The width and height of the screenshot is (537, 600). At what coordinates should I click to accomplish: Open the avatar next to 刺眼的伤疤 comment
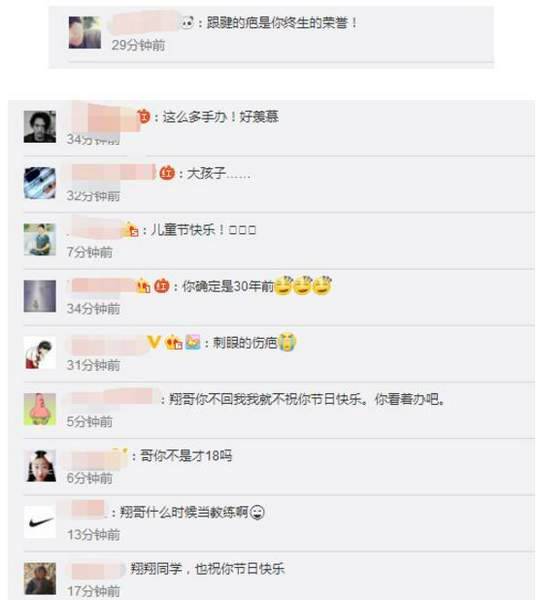coord(40,353)
